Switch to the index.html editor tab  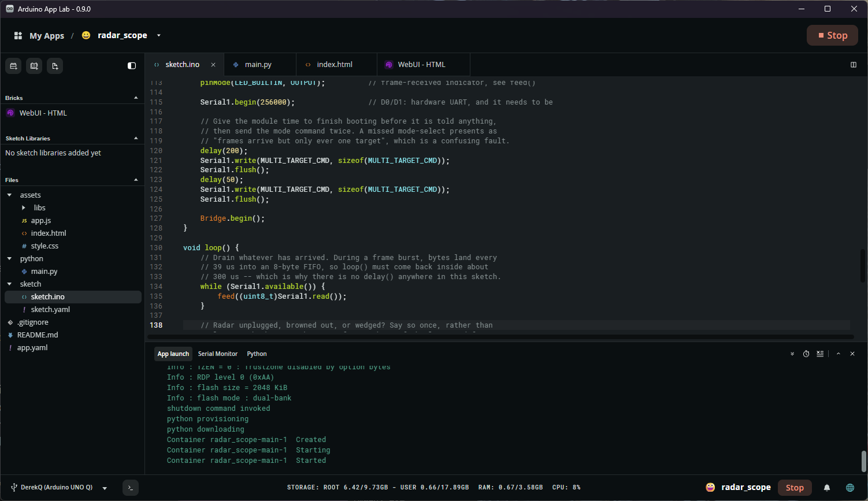click(x=335, y=65)
